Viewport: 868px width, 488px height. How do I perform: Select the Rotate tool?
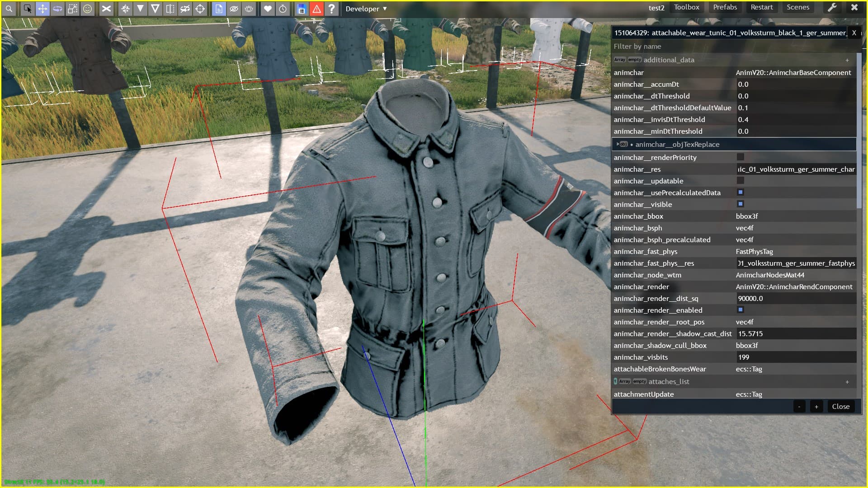(x=57, y=8)
